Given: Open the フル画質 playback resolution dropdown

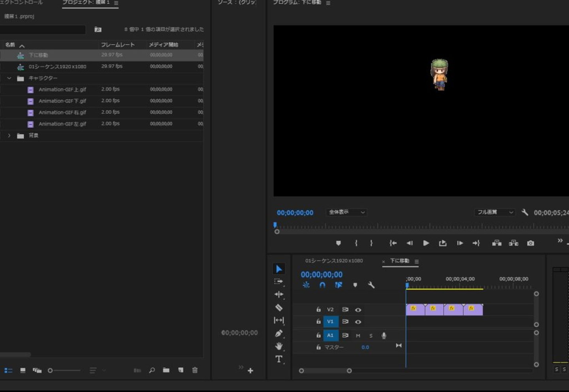Looking at the screenshot, I should click(x=494, y=212).
